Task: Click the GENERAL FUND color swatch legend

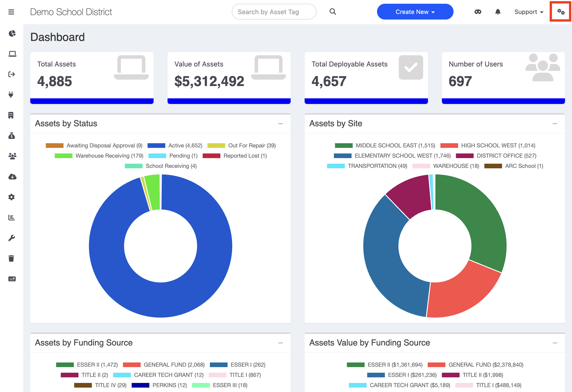Action: point(132,365)
